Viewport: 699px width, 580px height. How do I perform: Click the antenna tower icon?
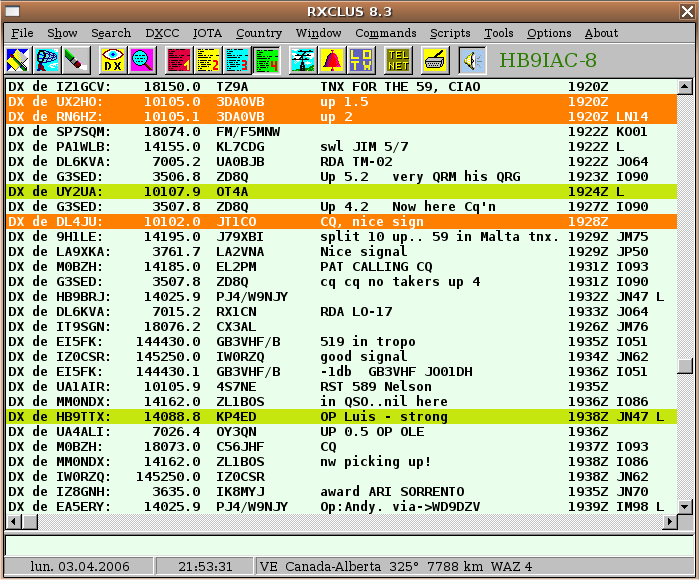(x=303, y=60)
